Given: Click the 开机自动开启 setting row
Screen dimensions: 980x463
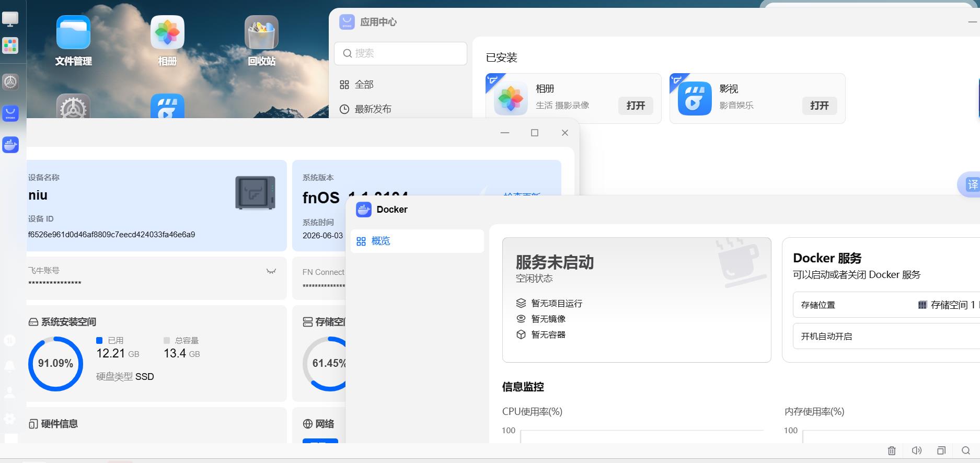Looking at the screenshot, I should pyautogui.click(x=886, y=336).
